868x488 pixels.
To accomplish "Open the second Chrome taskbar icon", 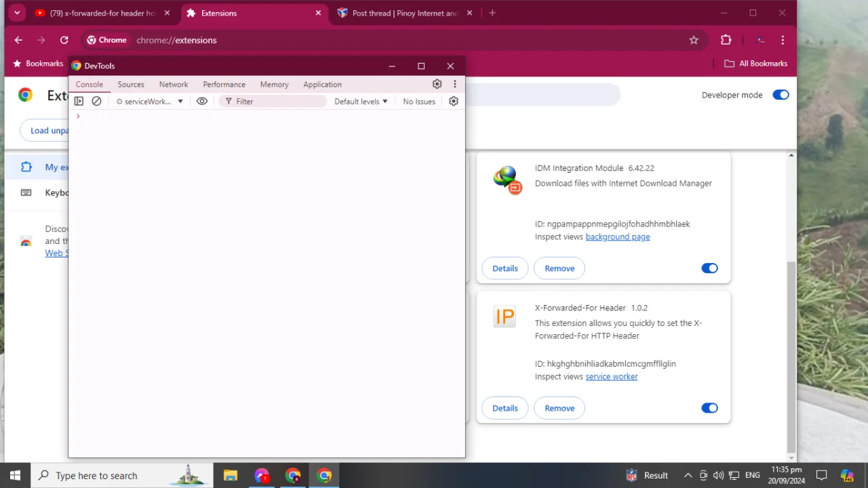I will point(324,475).
